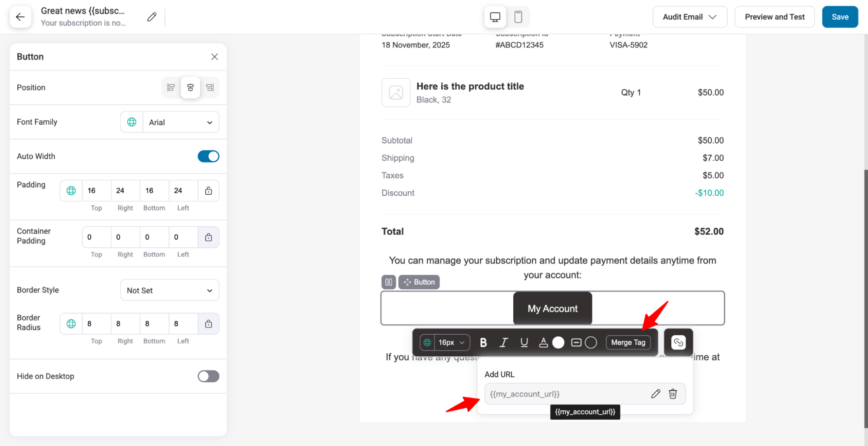Delete the my_account_url link
The height and width of the screenshot is (446, 868).
click(673, 394)
